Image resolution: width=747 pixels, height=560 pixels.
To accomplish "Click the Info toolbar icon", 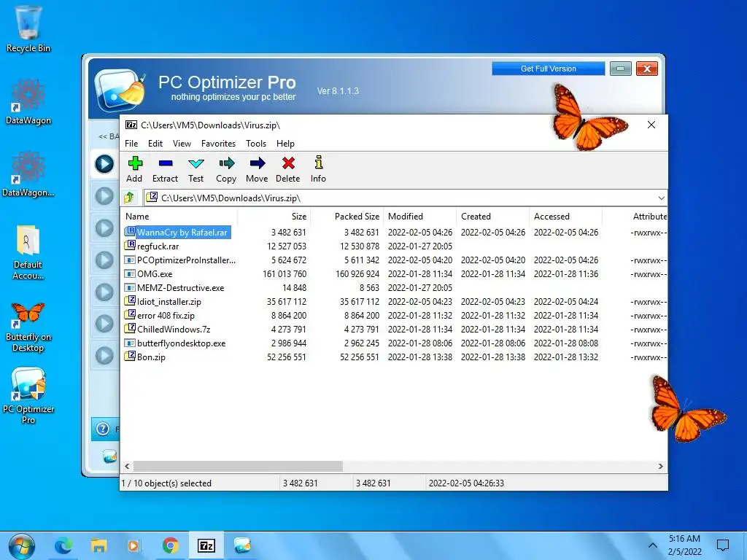I will 319,163.
